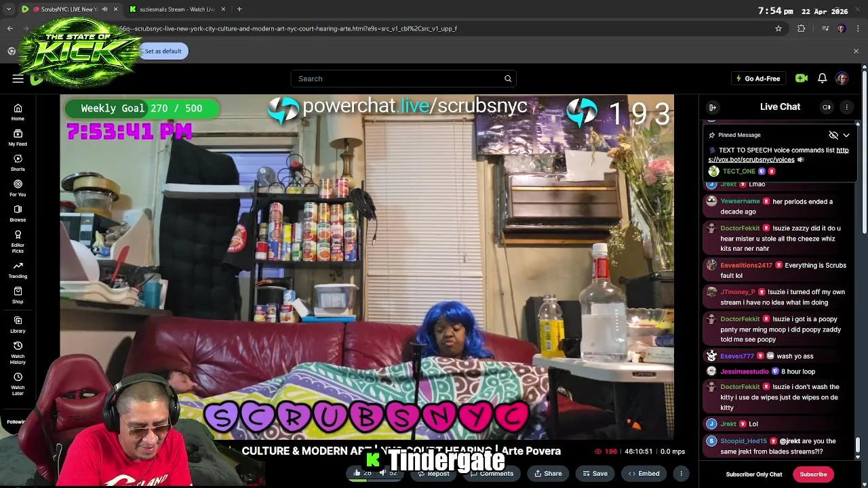
Task: Save the stream with Save button
Action: tap(595, 473)
